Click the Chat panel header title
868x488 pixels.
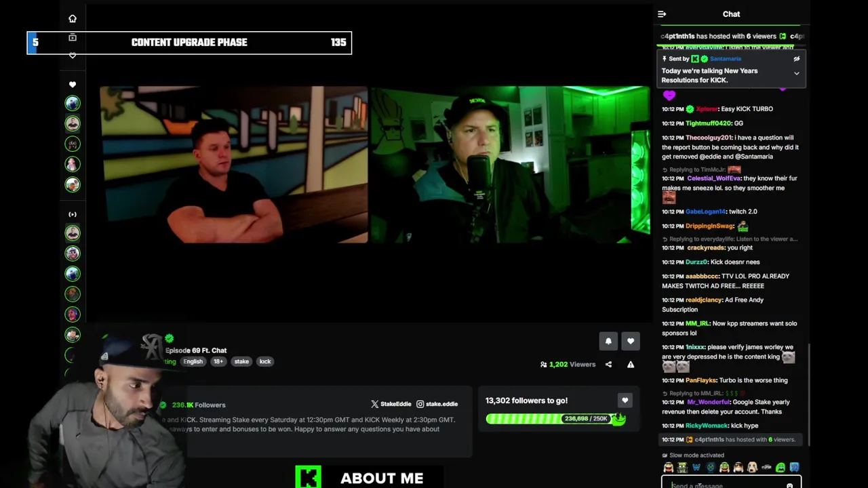pyautogui.click(x=731, y=14)
